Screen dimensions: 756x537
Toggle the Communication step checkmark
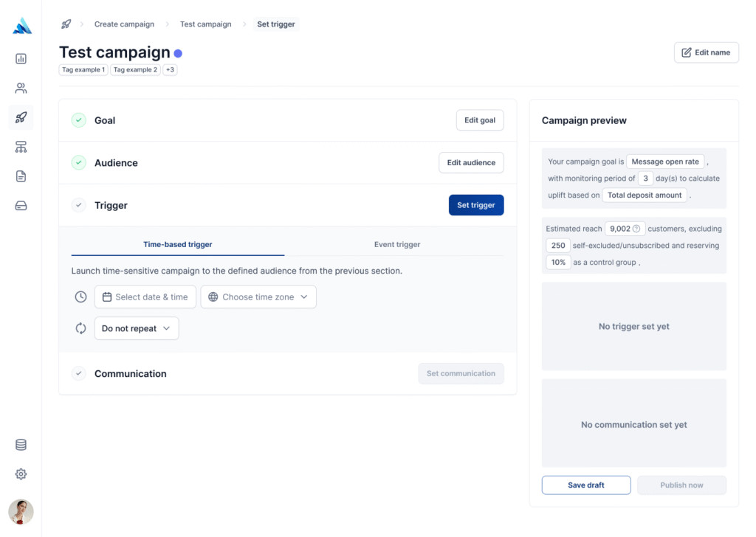click(x=78, y=373)
